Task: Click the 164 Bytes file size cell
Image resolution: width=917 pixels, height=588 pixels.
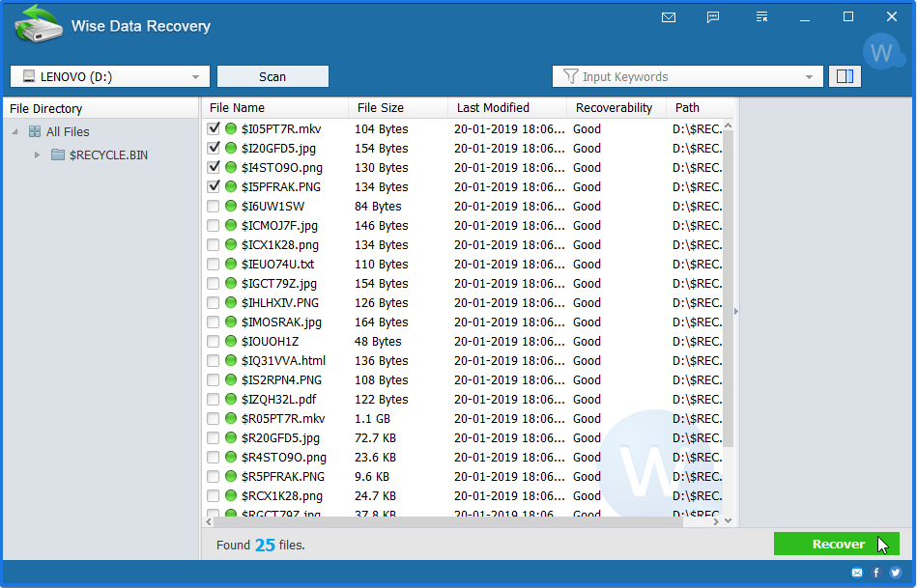Action: point(382,322)
